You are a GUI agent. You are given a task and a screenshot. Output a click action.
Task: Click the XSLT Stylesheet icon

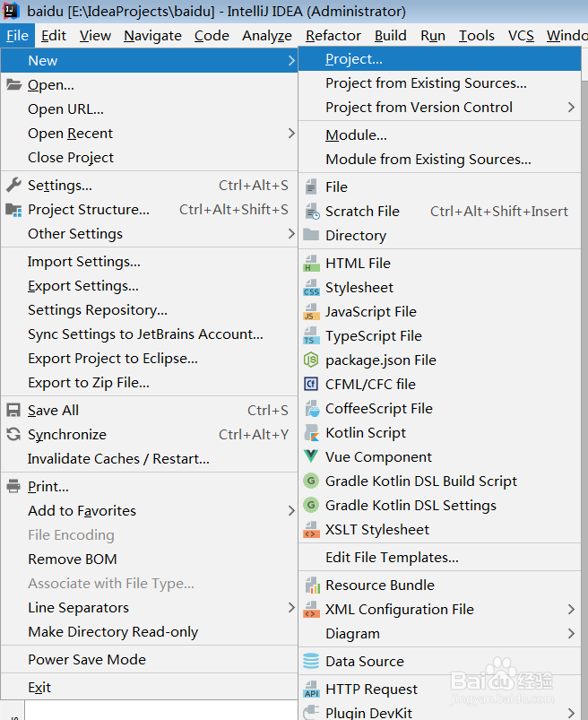pyautogui.click(x=311, y=529)
